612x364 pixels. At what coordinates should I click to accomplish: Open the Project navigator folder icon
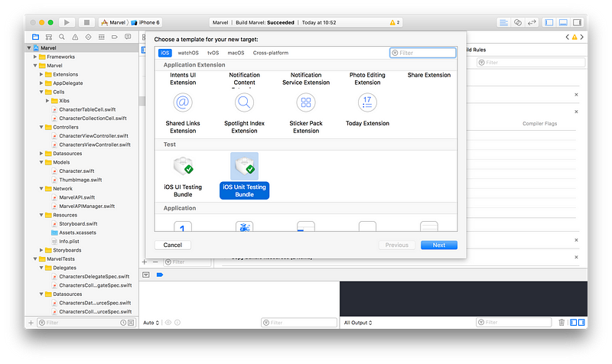[35, 37]
